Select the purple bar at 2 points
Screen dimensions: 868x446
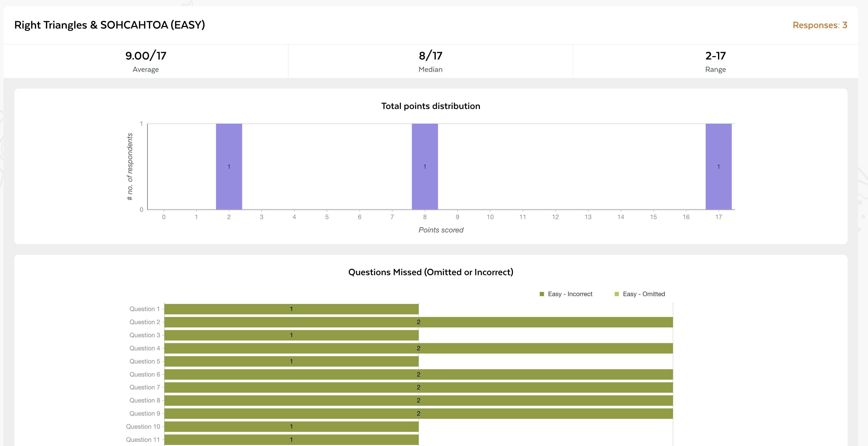pyautogui.click(x=229, y=167)
